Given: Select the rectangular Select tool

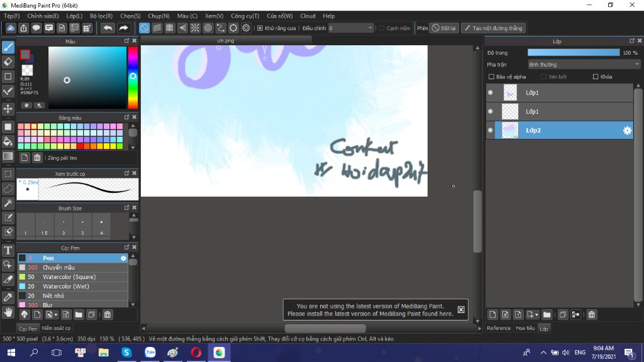Looking at the screenshot, I should coord(8,174).
